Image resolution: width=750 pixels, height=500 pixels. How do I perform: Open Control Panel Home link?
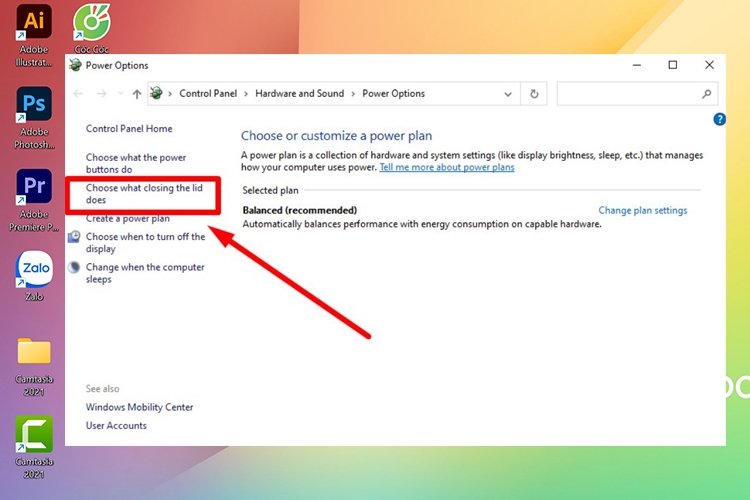(129, 128)
